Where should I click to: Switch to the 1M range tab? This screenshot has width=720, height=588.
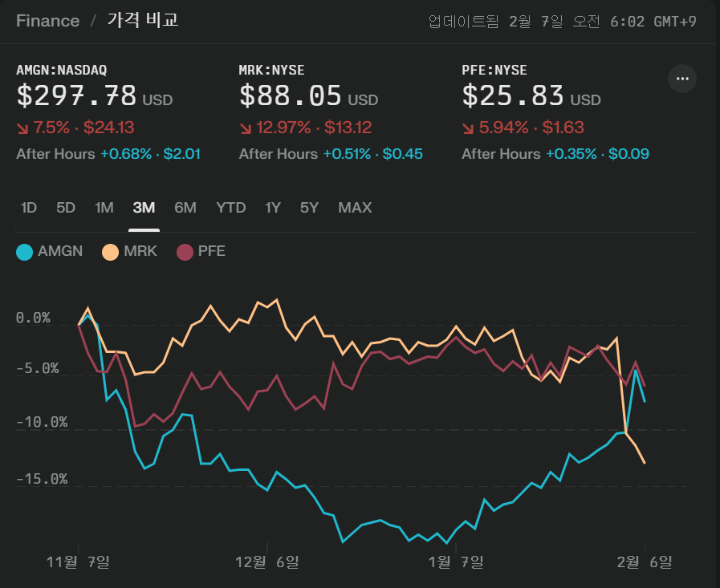pos(104,208)
